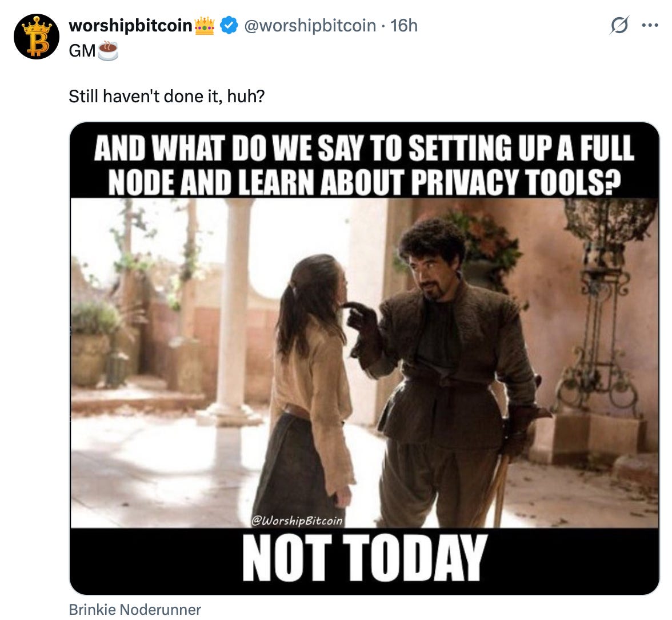Click the potted plant in the meme
Viewport: 672px width, 620px height.
pyautogui.click(x=91, y=343)
